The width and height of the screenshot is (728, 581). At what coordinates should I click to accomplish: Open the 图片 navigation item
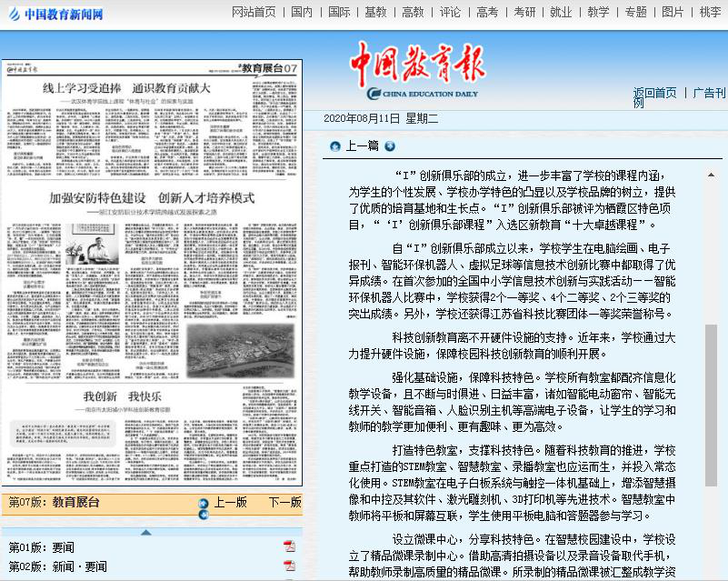tap(673, 12)
